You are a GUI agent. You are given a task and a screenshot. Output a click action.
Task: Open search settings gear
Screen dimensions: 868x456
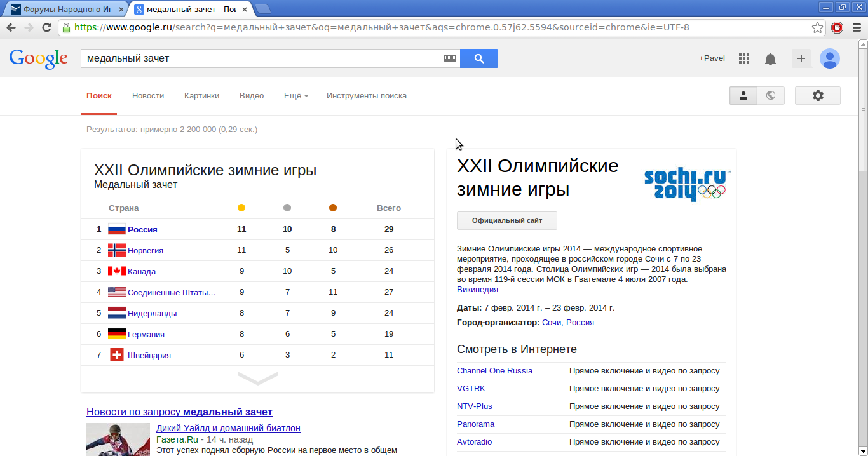pyautogui.click(x=818, y=95)
